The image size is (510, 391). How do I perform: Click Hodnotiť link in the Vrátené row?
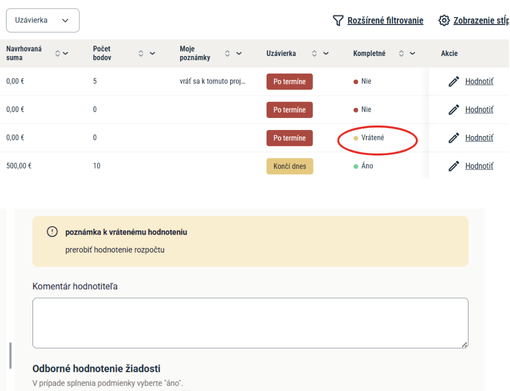click(479, 138)
